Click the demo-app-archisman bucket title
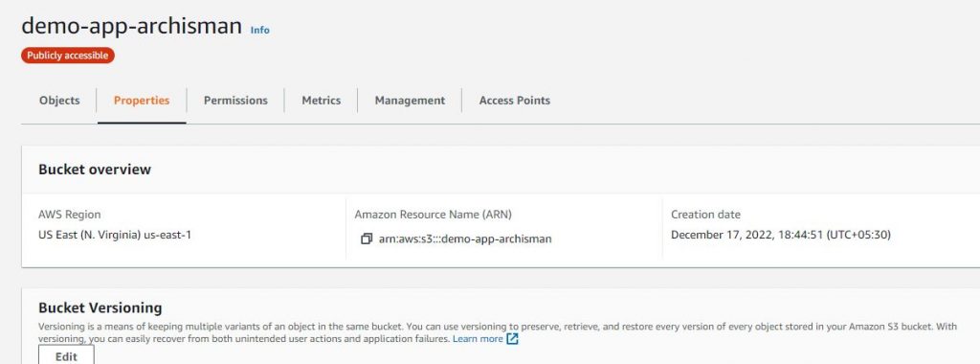The width and height of the screenshot is (980, 364). 132,26
